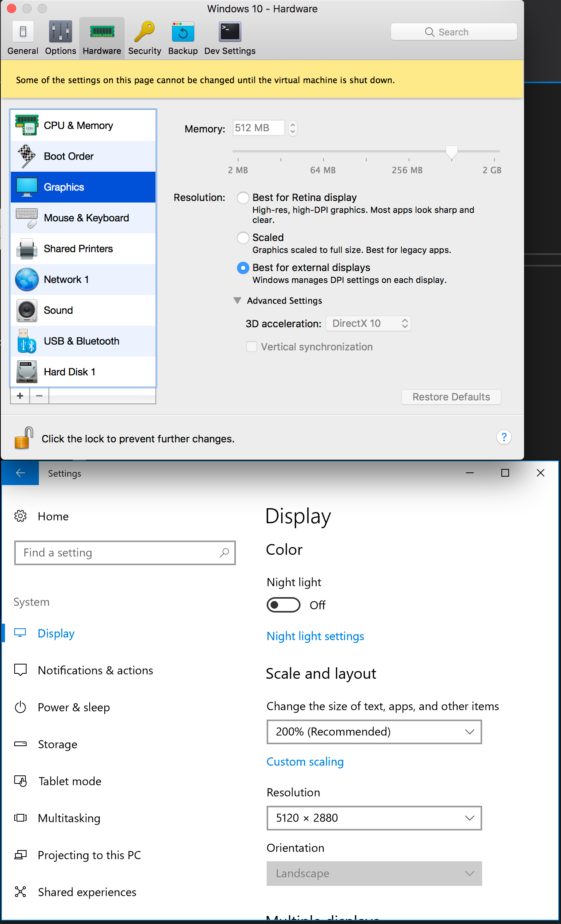Open the 200% scaling dropdown
This screenshot has width=561, height=924.
(x=374, y=731)
